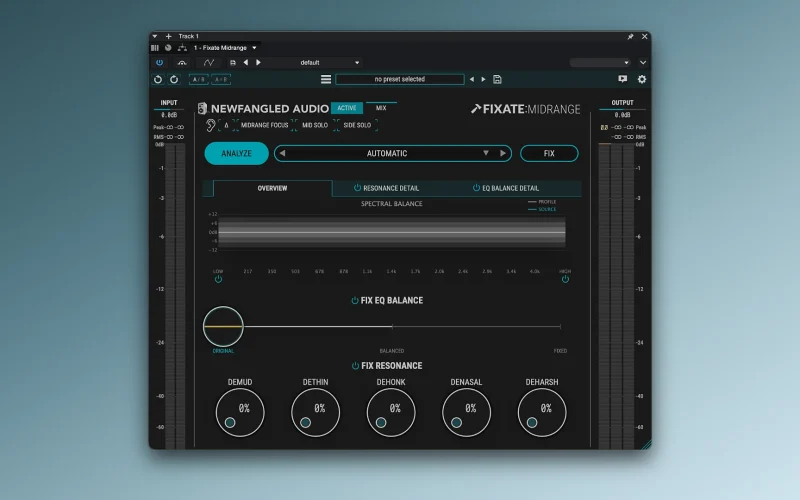The height and width of the screenshot is (500, 800).
Task: Open window menu triangle beside Track 1
Action: click(x=155, y=37)
